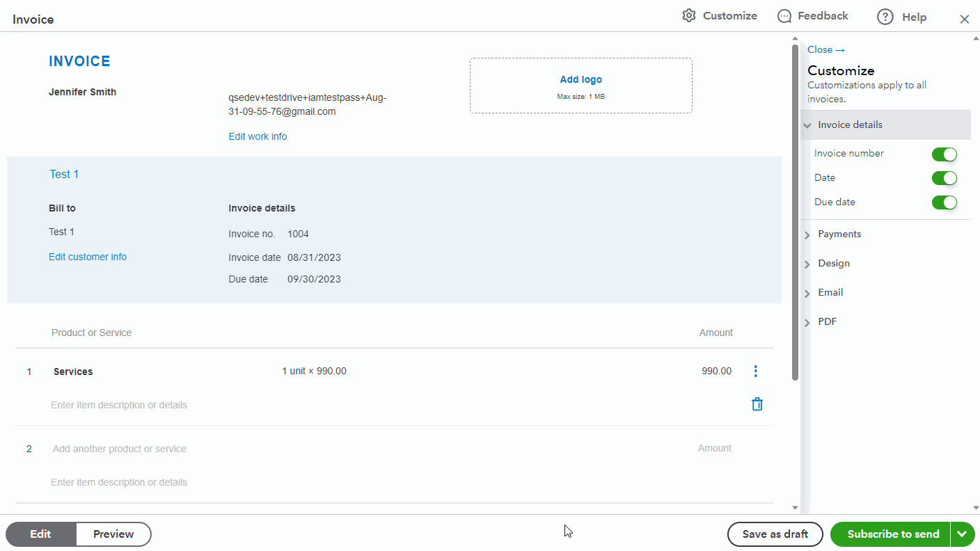Click the Add another product or service field
This screenshot has height=551, width=980.
[x=120, y=449]
